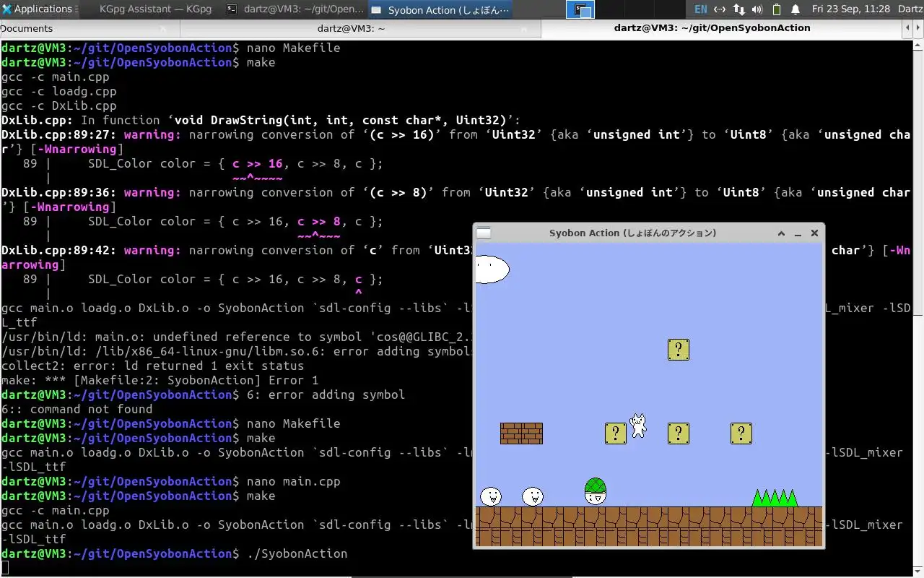
Task: Click the upper question mark block
Action: click(x=678, y=350)
